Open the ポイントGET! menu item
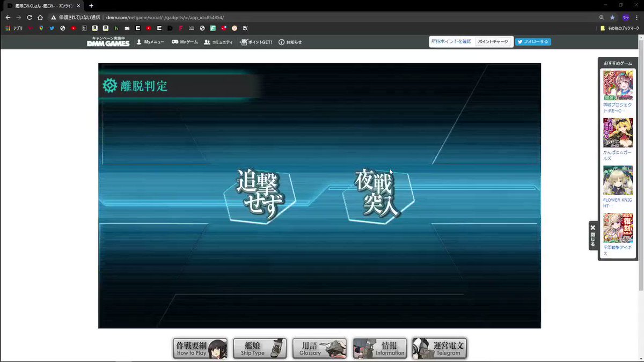644x362 pixels. (x=257, y=42)
